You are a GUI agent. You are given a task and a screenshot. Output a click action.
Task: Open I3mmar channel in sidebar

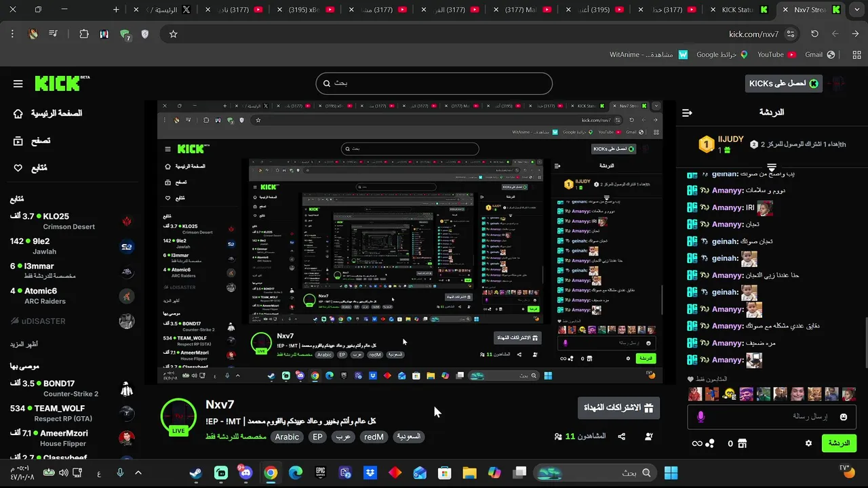tap(72, 271)
